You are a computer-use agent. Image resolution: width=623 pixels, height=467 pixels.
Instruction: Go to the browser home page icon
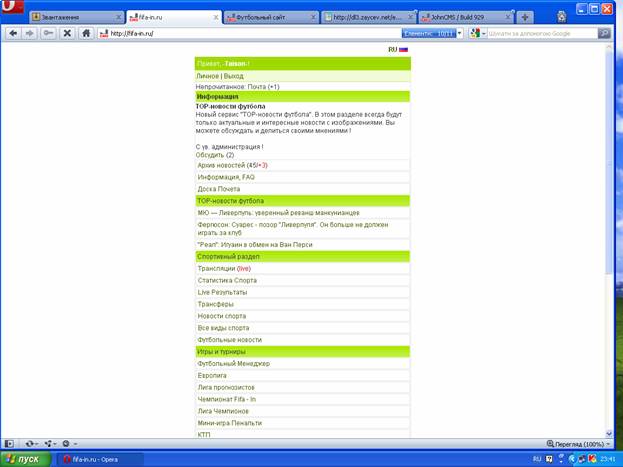coord(86,33)
